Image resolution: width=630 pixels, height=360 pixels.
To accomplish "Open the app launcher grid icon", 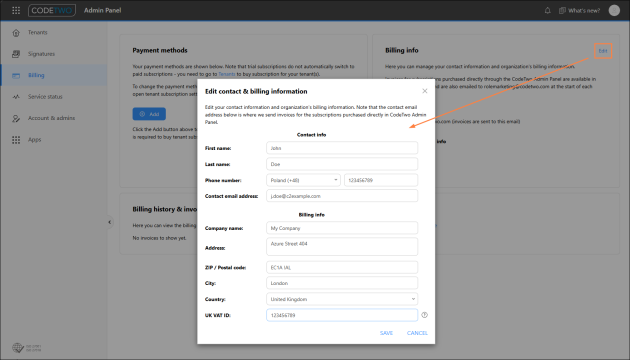I will 16,10.
